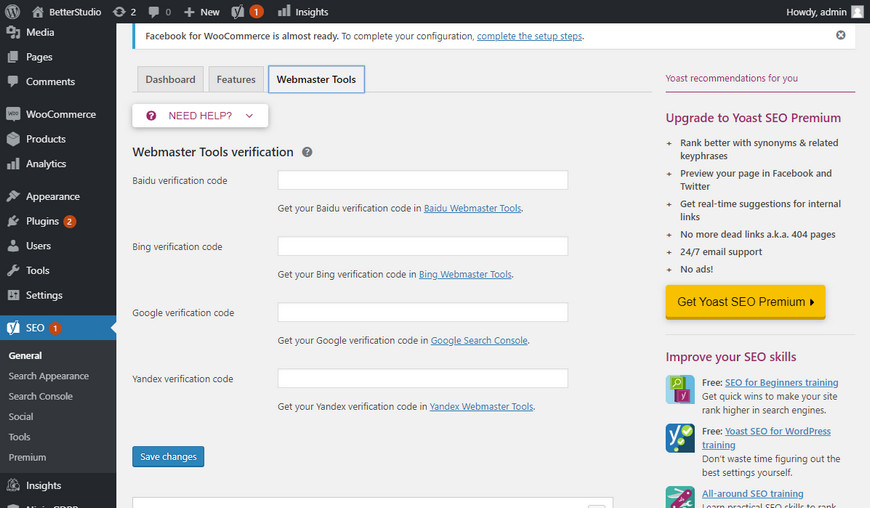Click the Analytics bar chart icon

(x=13, y=164)
